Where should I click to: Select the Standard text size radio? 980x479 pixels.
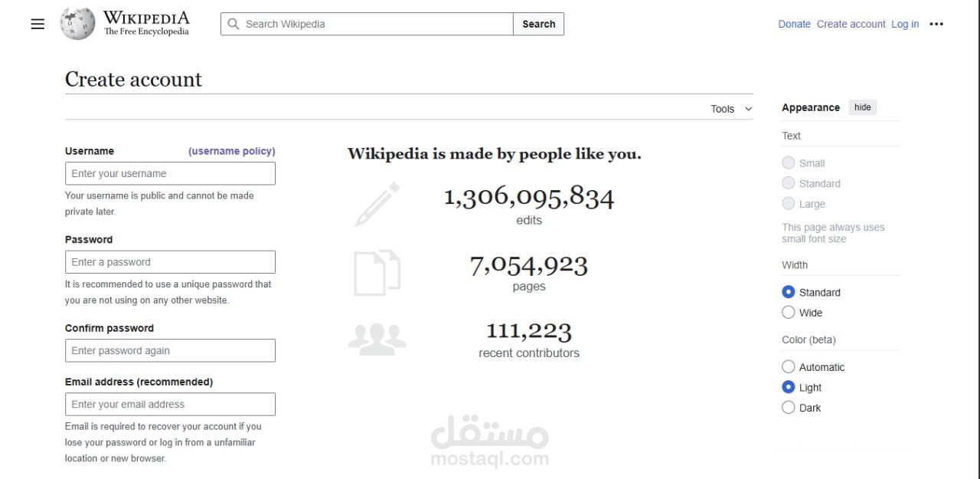pyautogui.click(x=789, y=183)
